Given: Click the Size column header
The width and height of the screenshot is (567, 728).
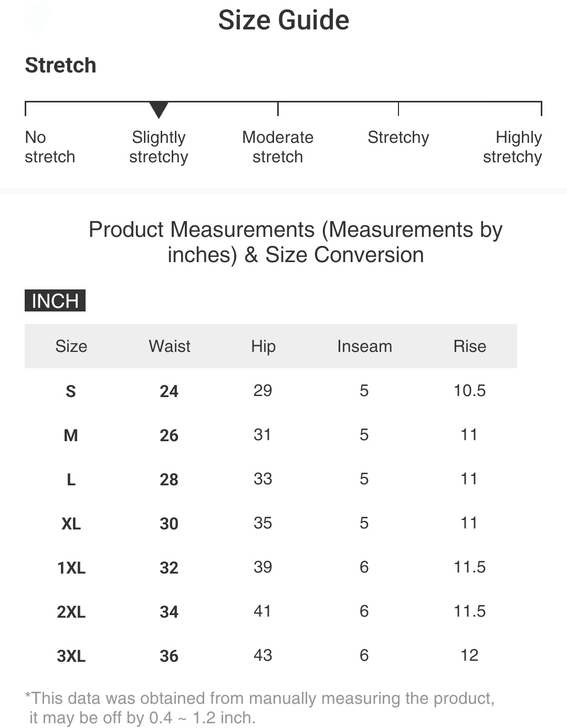Looking at the screenshot, I should 71,346.
